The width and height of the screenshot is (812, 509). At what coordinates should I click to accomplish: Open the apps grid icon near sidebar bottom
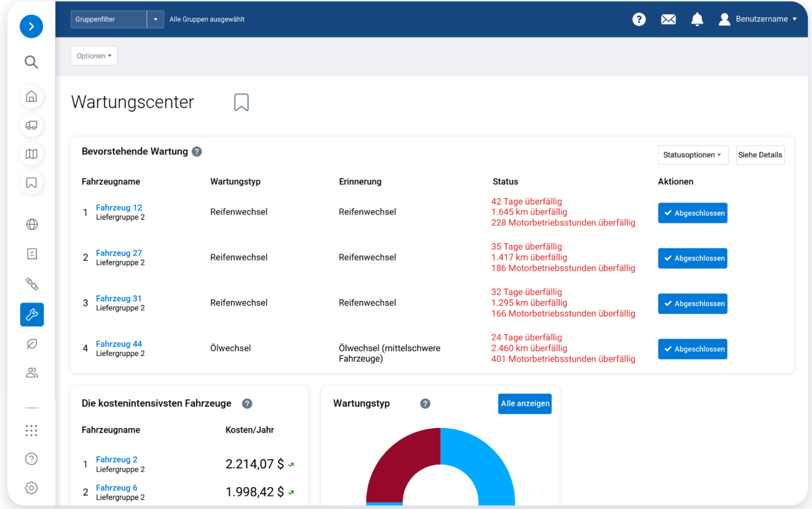31,430
